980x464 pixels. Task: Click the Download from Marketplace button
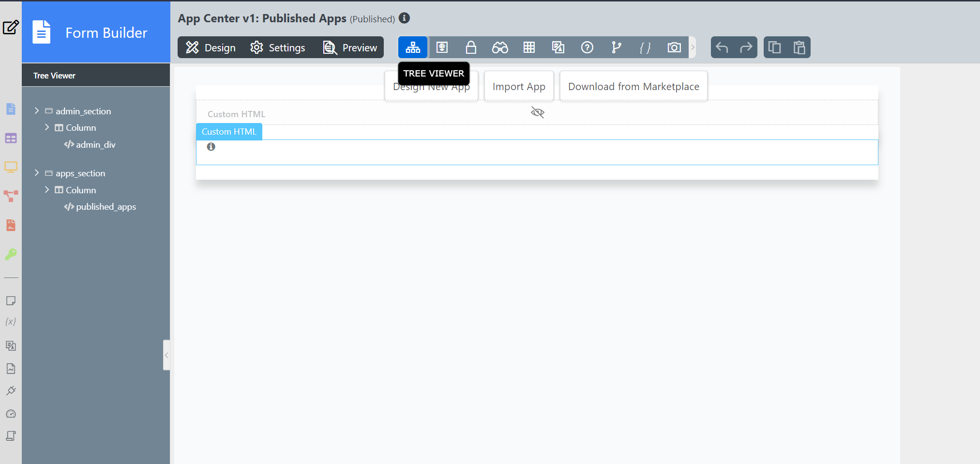(x=633, y=87)
